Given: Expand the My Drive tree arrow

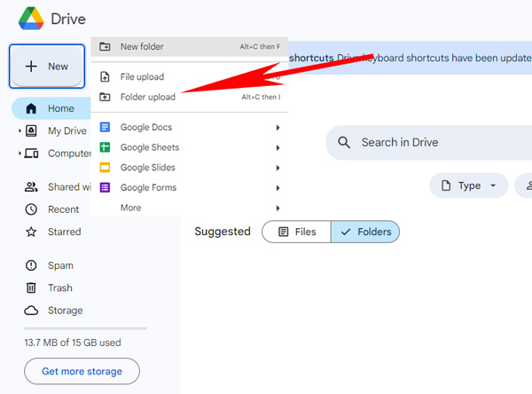Looking at the screenshot, I should click(x=20, y=130).
